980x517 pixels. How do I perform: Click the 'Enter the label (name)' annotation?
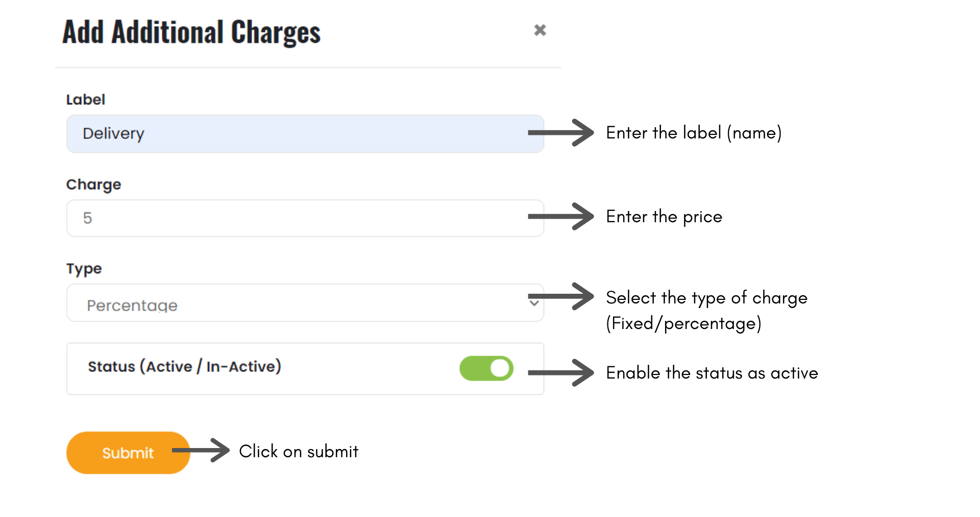click(x=694, y=133)
